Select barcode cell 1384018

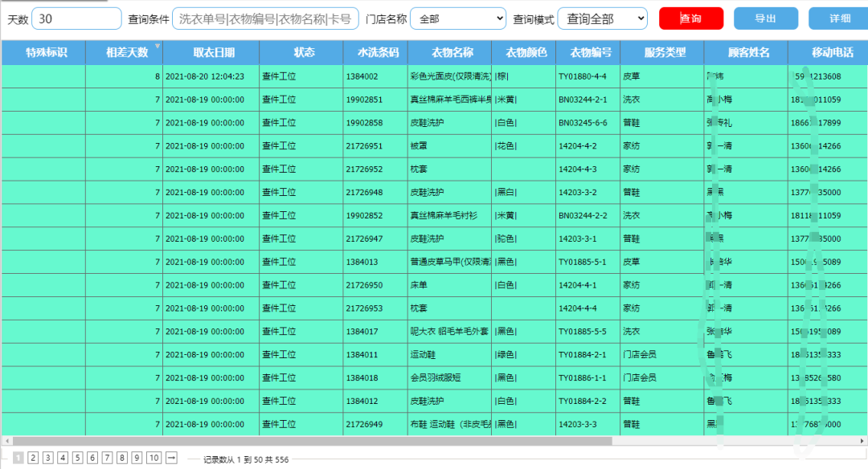pyautogui.click(x=375, y=378)
